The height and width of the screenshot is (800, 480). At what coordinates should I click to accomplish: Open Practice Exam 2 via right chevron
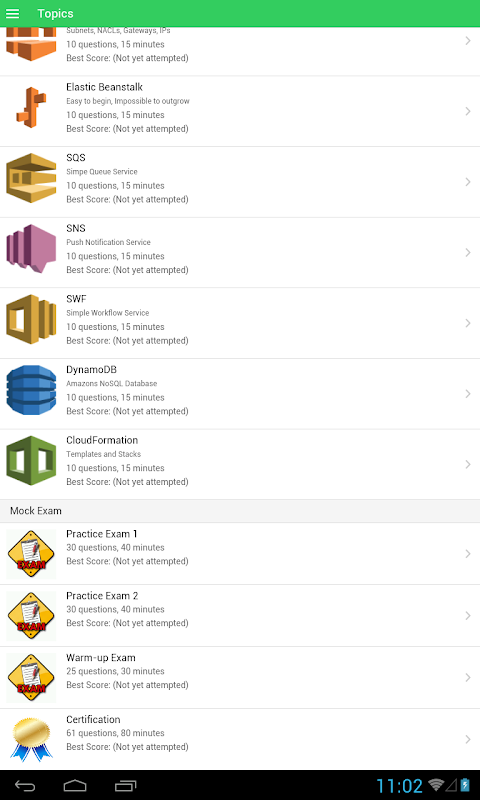(468, 616)
